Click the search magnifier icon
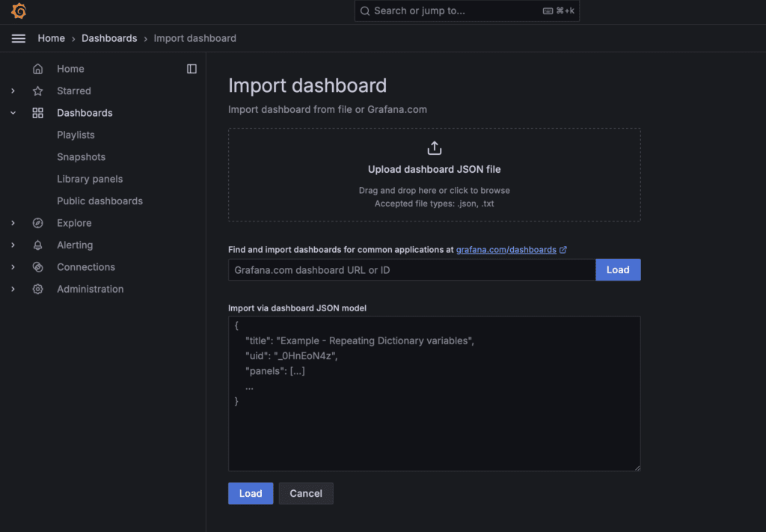This screenshot has width=766, height=532. [365, 10]
